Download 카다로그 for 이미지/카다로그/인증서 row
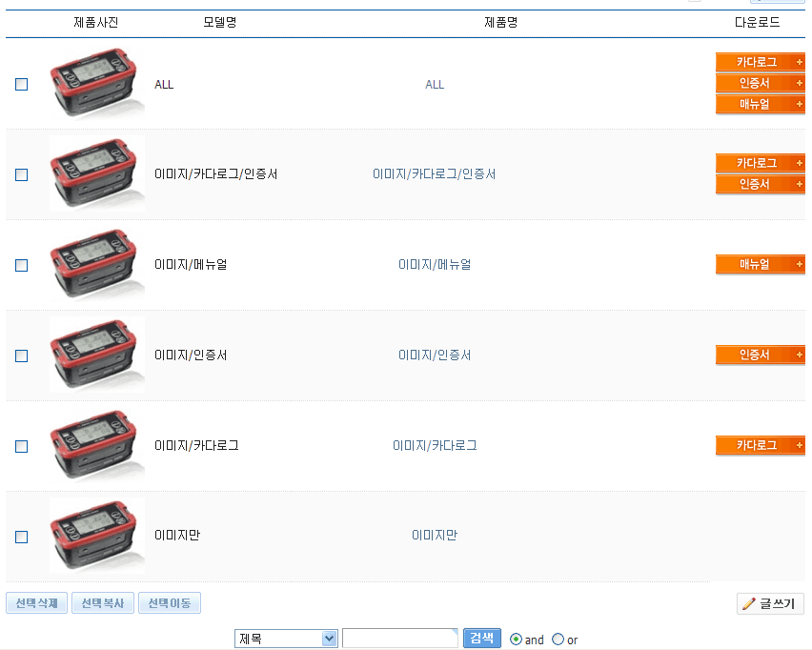Screen dimensions: 812x650 coord(760,163)
